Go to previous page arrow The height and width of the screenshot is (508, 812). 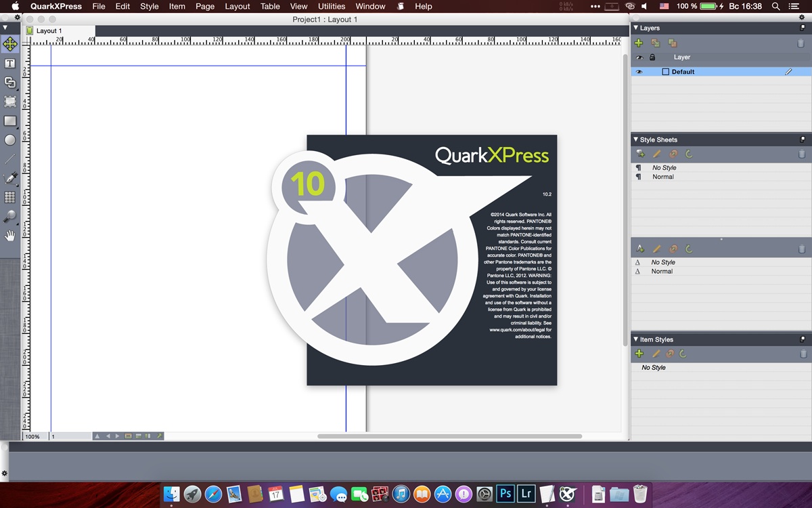pos(108,436)
